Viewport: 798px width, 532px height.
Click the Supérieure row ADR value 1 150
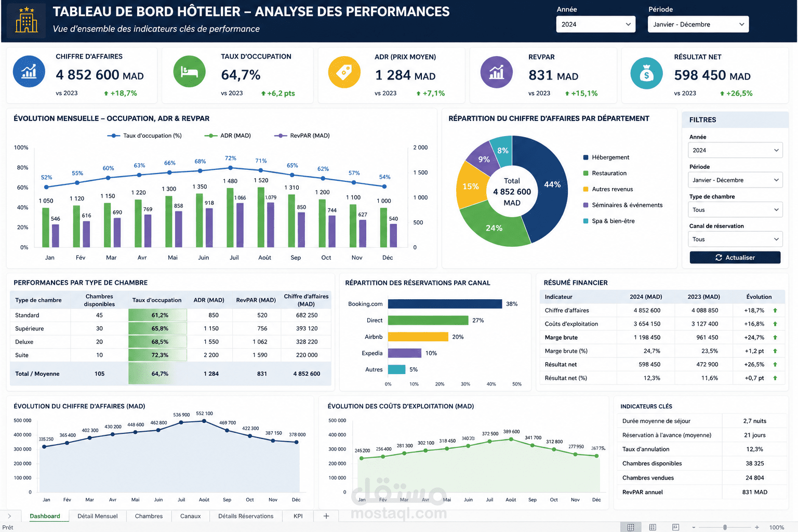pyautogui.click(x=211, y=328)
